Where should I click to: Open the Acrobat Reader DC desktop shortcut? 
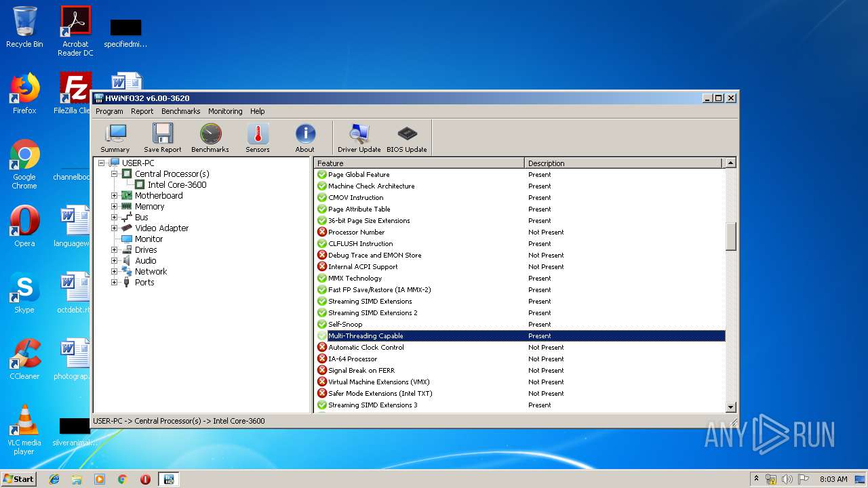[75, 31]
